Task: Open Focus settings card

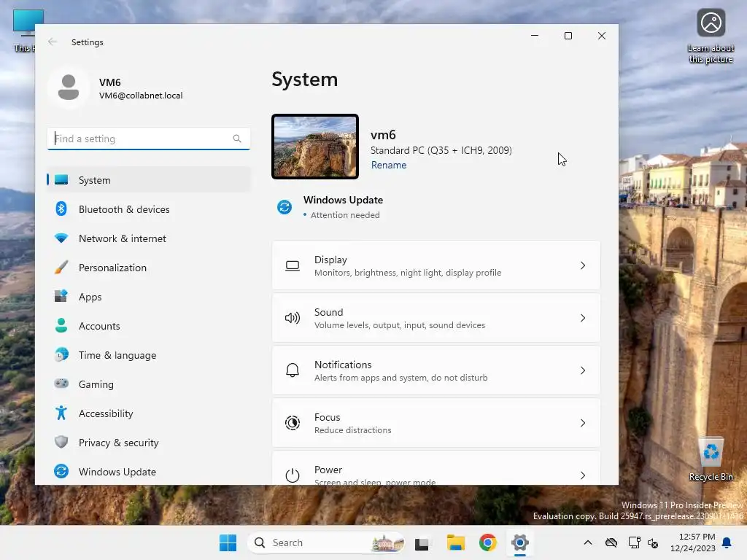Action: click(436, 423)
